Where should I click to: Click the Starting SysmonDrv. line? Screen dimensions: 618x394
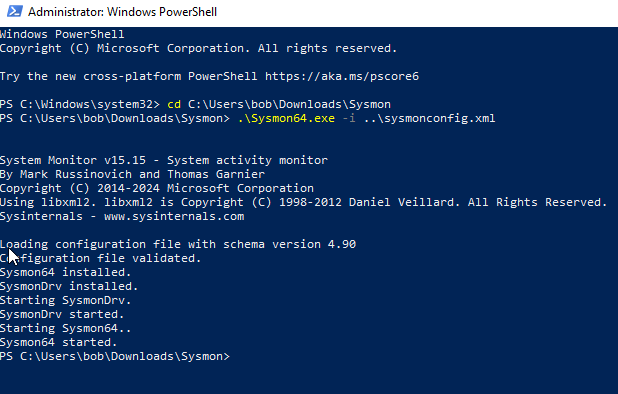[65, 300]
